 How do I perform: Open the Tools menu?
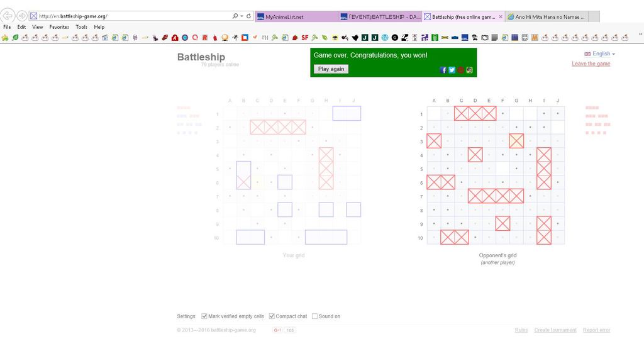(81, 27)
